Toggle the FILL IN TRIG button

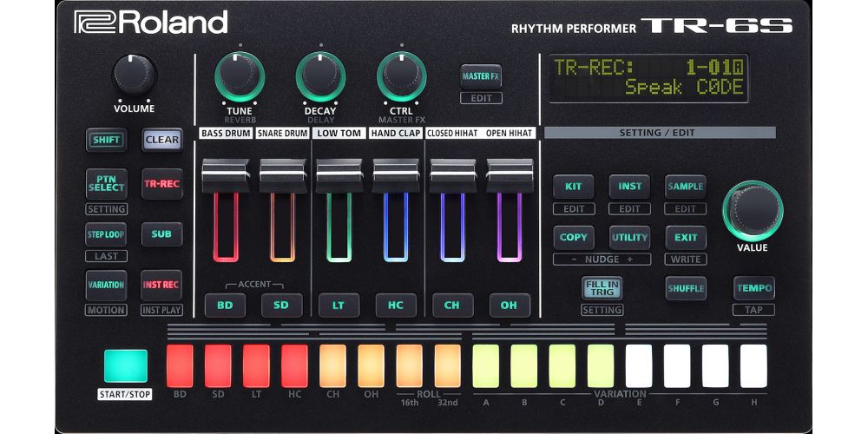(x=602, y=288)
